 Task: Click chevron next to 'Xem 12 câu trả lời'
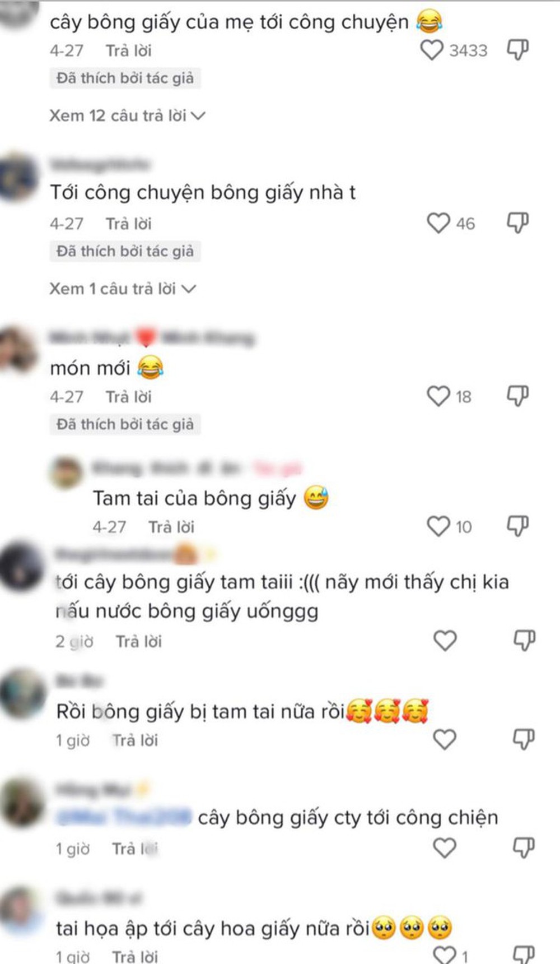pyautogui.click(x=198, y=116)
